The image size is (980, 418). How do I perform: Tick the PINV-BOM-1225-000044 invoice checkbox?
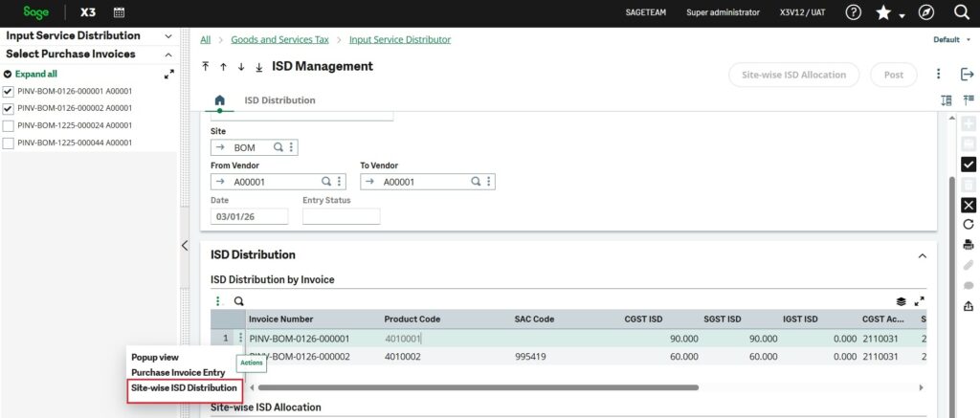[x=9, y=143]
